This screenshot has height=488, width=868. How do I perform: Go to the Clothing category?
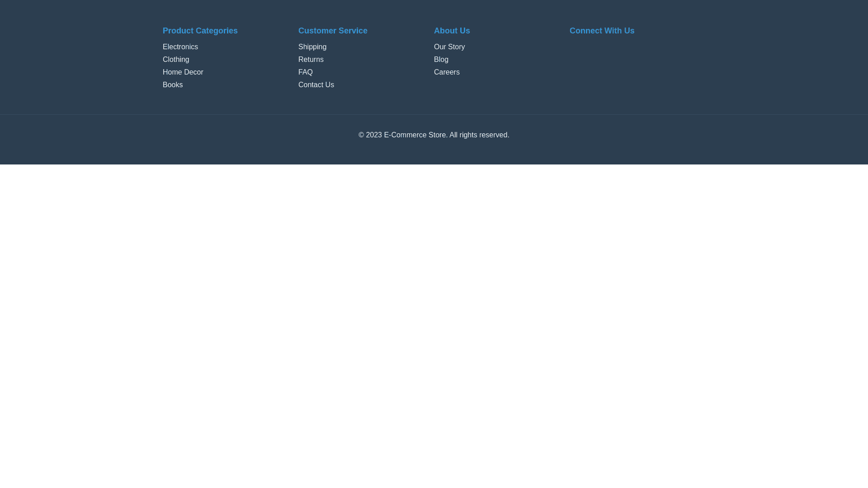pyautogui.click(x=176, y=60)
